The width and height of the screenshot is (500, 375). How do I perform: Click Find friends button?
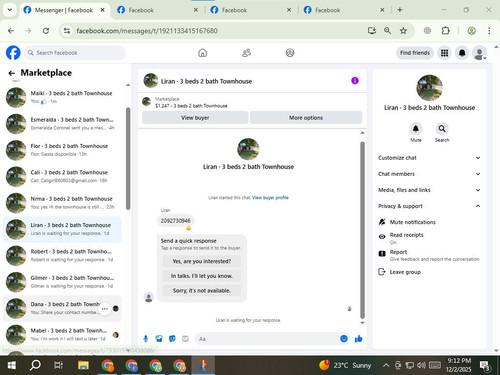coord(415,53)
